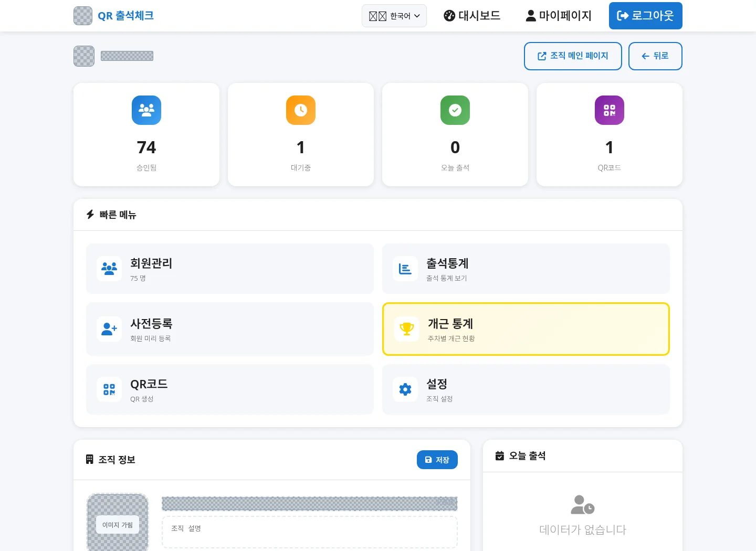Click the 로그아웃 button
Viewport: 756px width, 551px height.
pyautogui.click(x=646, y=16)
